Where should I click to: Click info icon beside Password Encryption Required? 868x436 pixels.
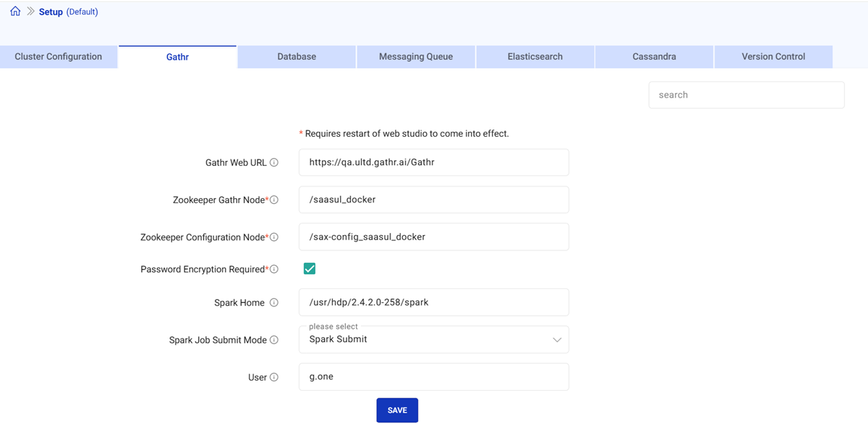(x=275, y=269)
